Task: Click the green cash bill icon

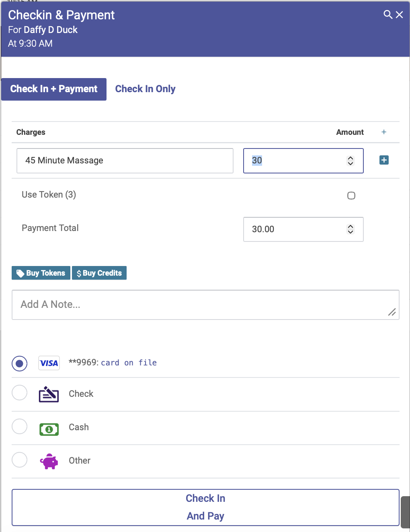Action: [49, 429]
